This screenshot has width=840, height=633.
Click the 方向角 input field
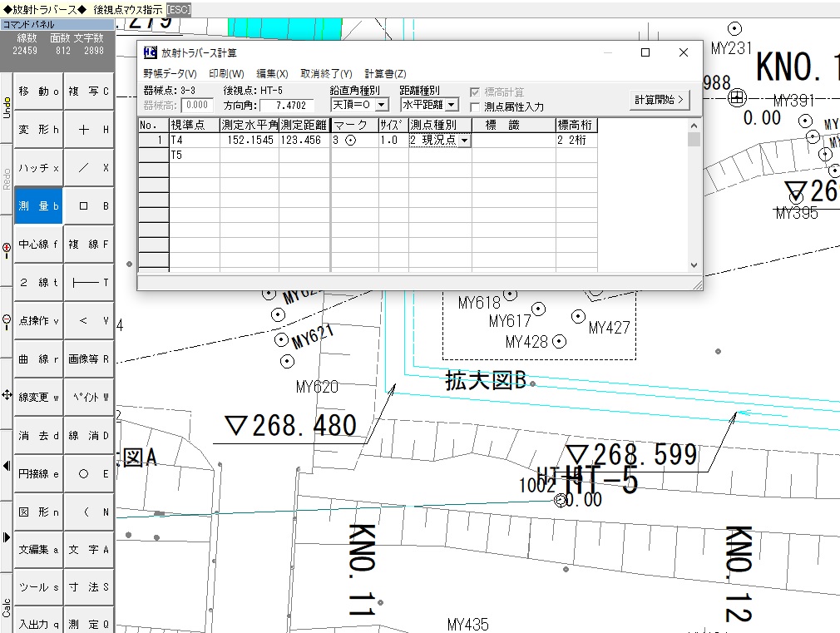point(287,106)
